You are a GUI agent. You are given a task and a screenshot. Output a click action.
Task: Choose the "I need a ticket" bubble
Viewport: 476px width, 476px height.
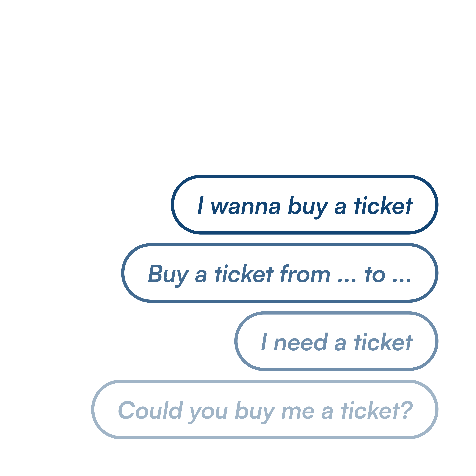336,341
